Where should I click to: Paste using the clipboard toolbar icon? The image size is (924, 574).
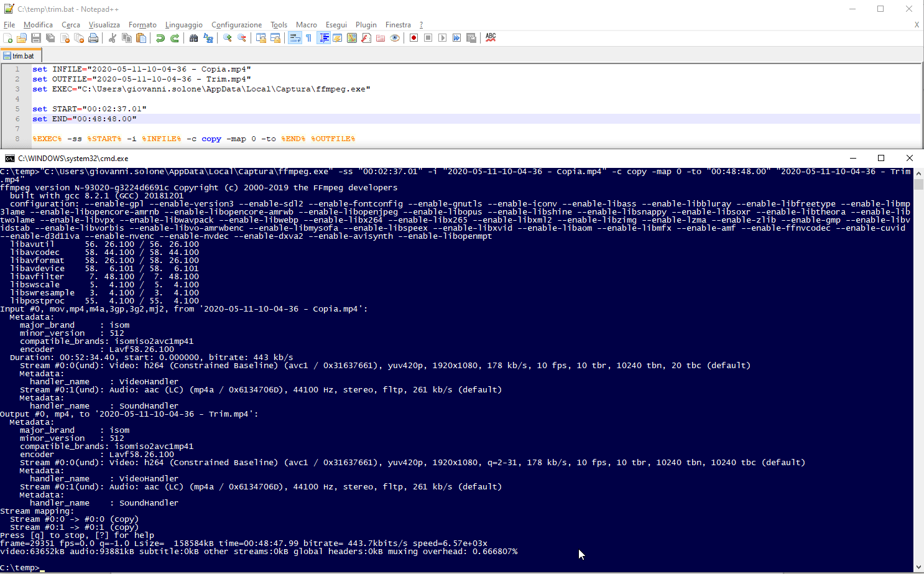point(141,38)
